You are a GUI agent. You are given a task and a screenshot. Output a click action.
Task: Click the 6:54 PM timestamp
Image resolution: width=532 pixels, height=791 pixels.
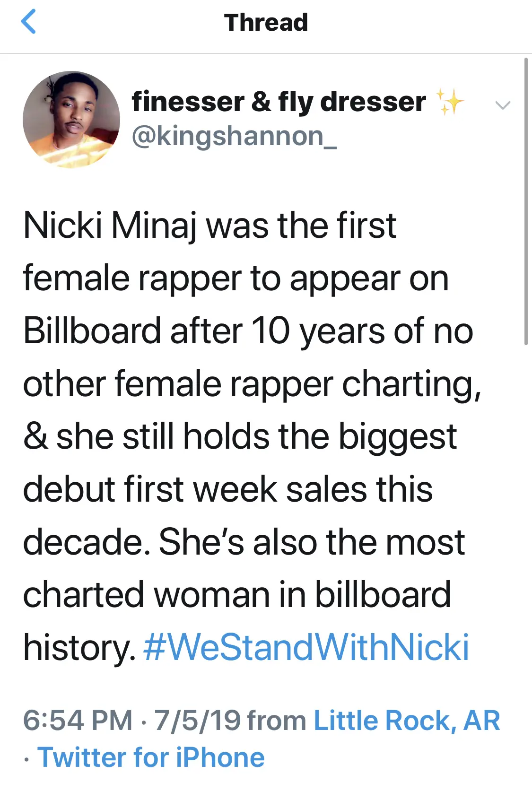tap(78, 721)
